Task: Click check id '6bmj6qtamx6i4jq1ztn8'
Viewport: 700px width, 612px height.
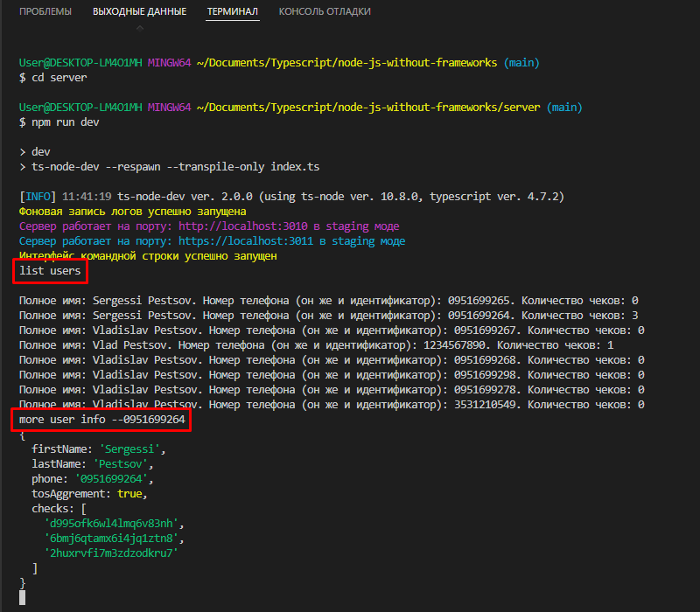Action: pyautogui.click(x=114, y=539)
